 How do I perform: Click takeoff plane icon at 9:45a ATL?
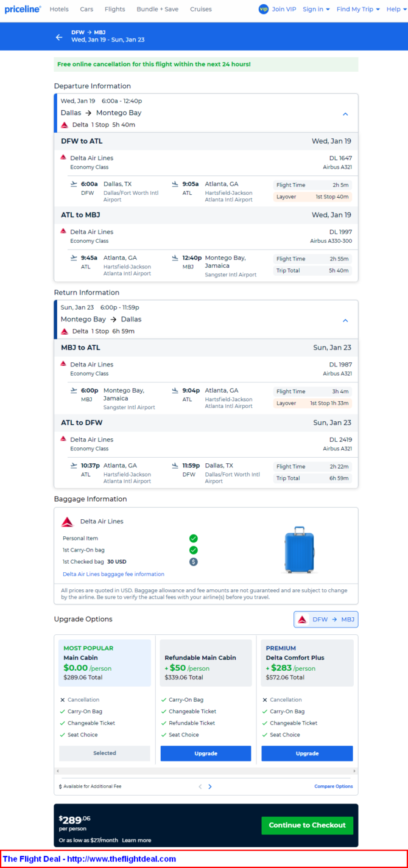tap(74, 258)
